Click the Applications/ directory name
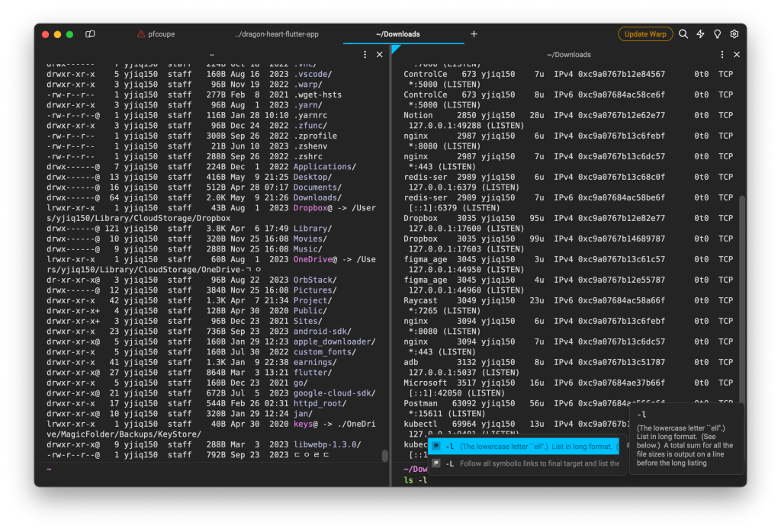 coord(325,167)
